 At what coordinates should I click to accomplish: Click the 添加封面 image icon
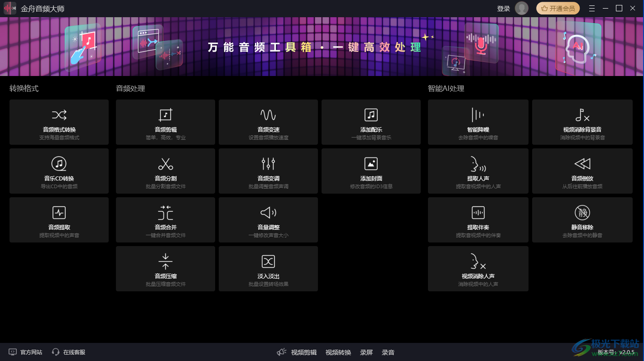(371, 163)
